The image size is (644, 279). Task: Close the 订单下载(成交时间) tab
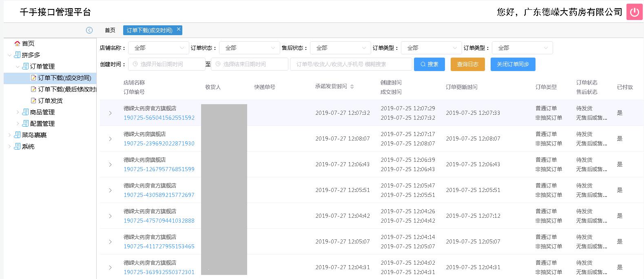[179, 29]
